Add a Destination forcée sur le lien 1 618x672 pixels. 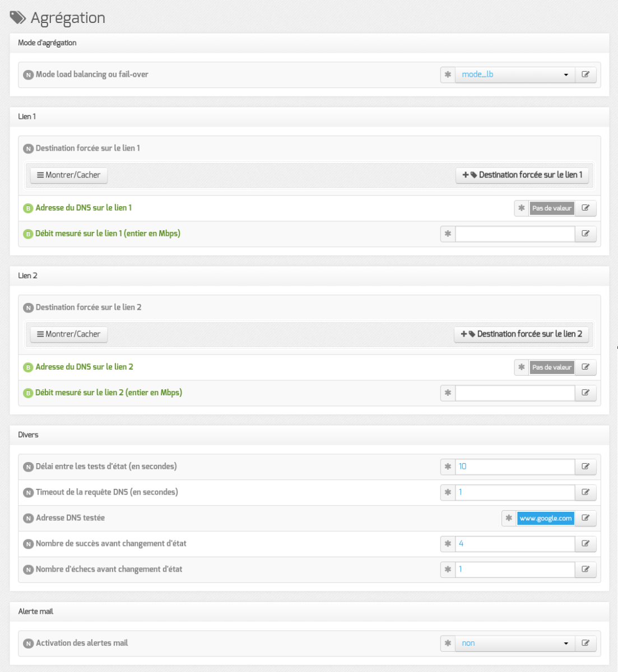pyautogui.click(x=522, y=175)
